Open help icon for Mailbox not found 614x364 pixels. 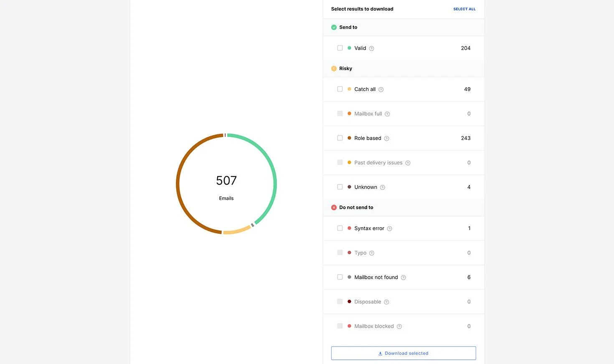click(x=403, y=278)
